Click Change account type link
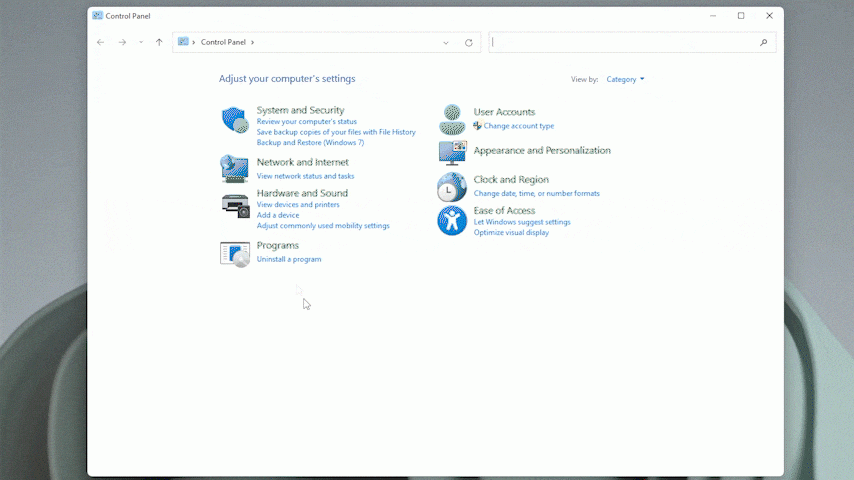Image resolution: width=854 pixels, height=480 pixels. [519, 126]
